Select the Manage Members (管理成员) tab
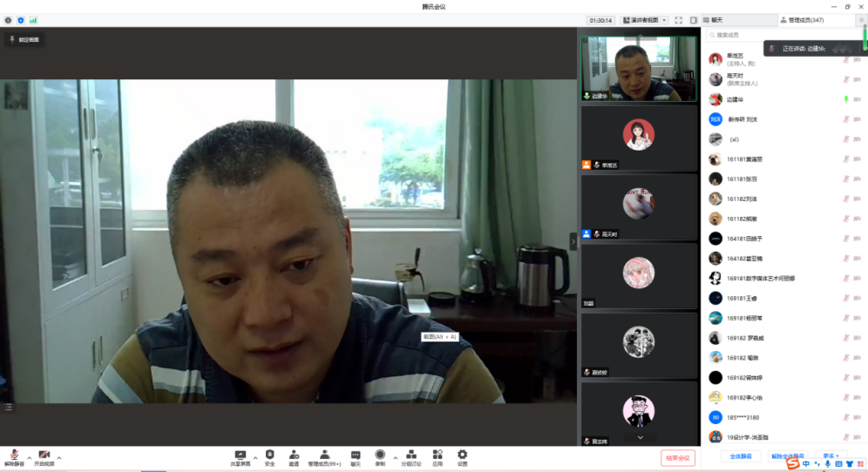 coord(805,20)
